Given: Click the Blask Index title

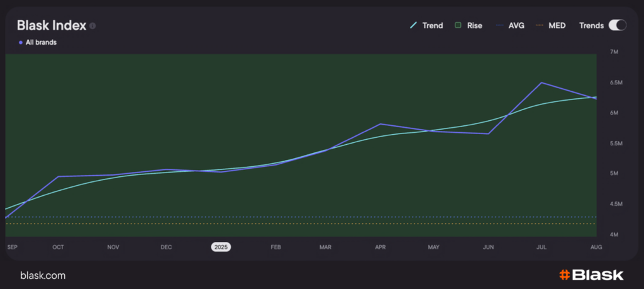Looking at the screenshot, I should [x=51, y=26].
